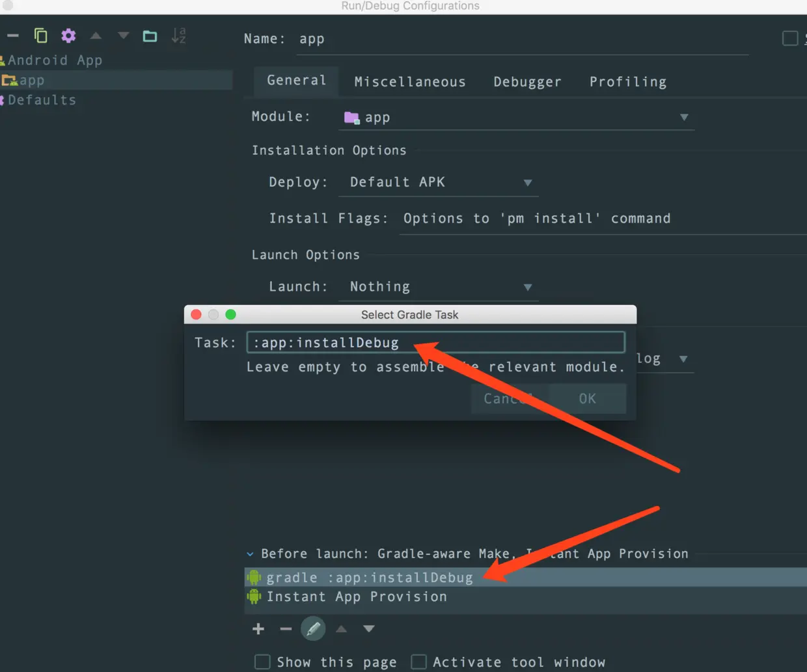Add a before-launch task with plus icon

tap(258, 629)
